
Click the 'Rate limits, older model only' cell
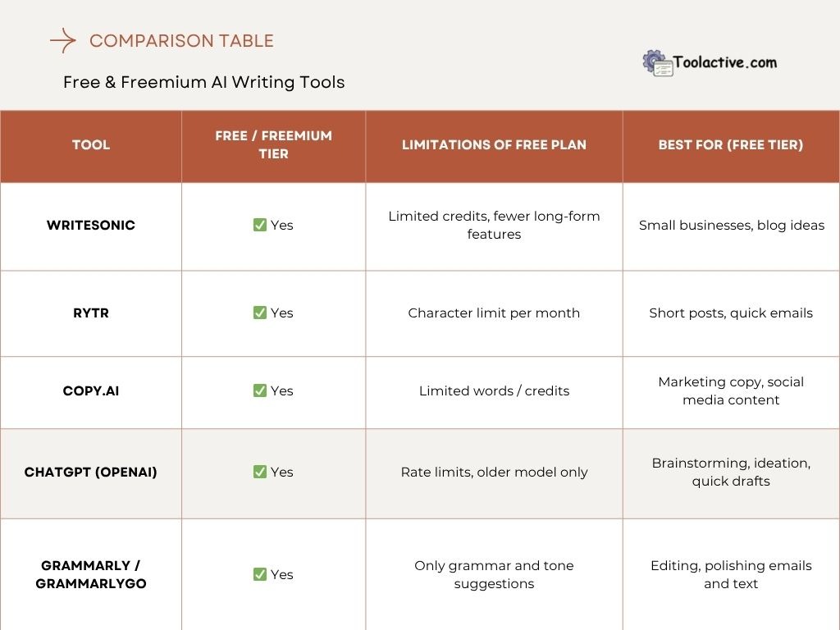click(494, 472)
